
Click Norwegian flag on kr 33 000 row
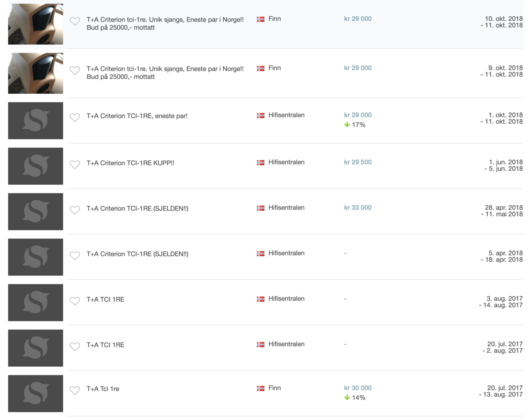[261, 208]
